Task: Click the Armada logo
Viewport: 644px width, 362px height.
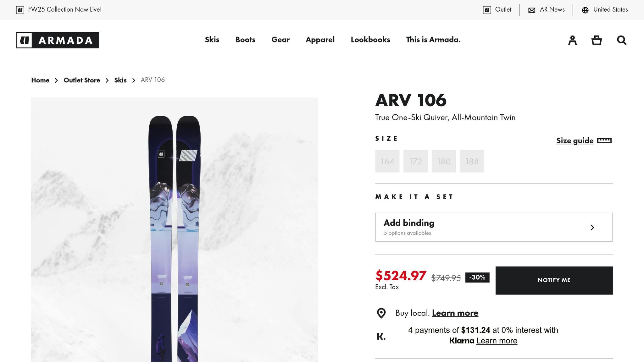Action: tap(58, 40)
